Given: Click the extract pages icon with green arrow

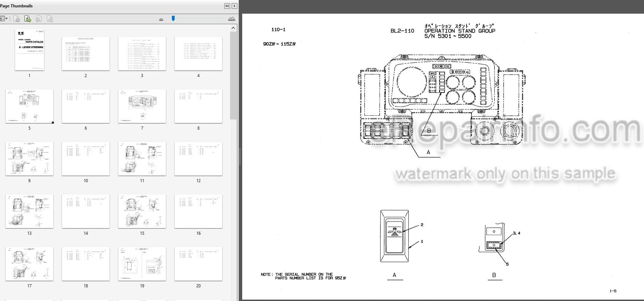Looking at the screenshot, I should click(28, 19).
